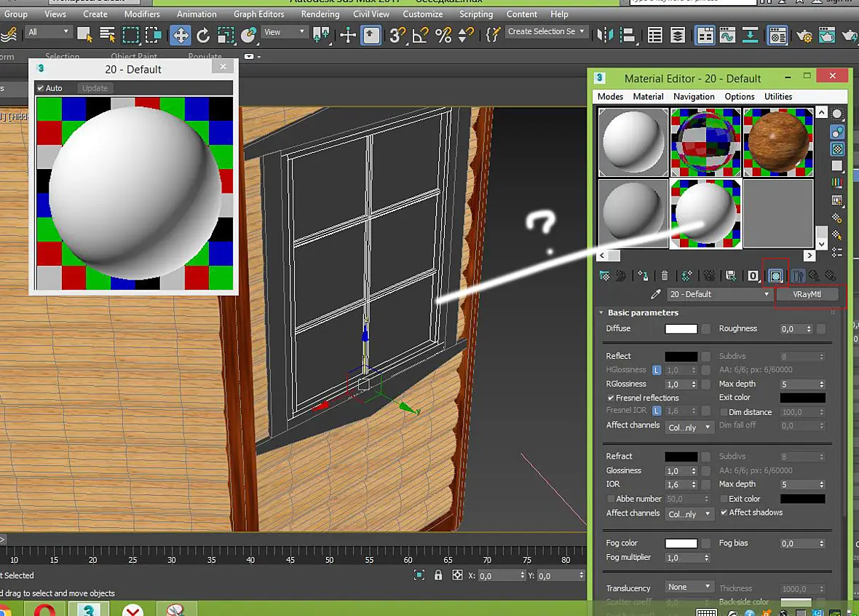
Task: Open Video Color Check icon
Action: click(x=837, y=183)
